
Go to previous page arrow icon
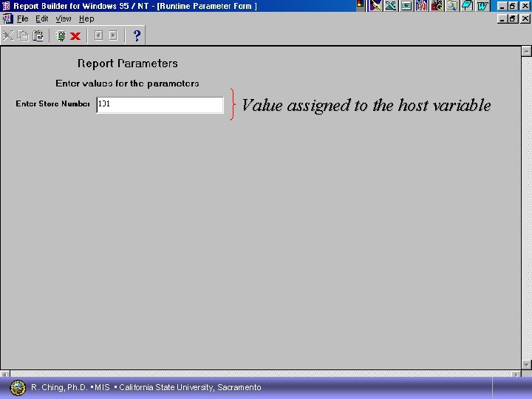[x=98, y=35]
